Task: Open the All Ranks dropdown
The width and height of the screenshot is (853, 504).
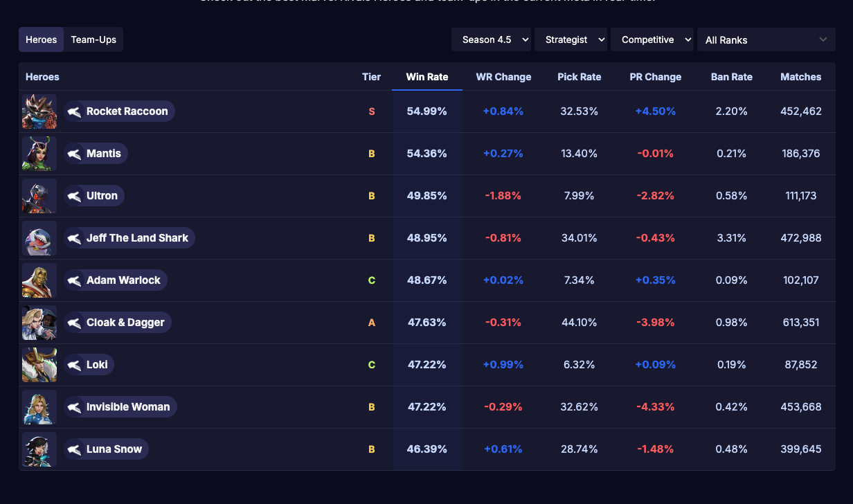Action: [766, 39]
